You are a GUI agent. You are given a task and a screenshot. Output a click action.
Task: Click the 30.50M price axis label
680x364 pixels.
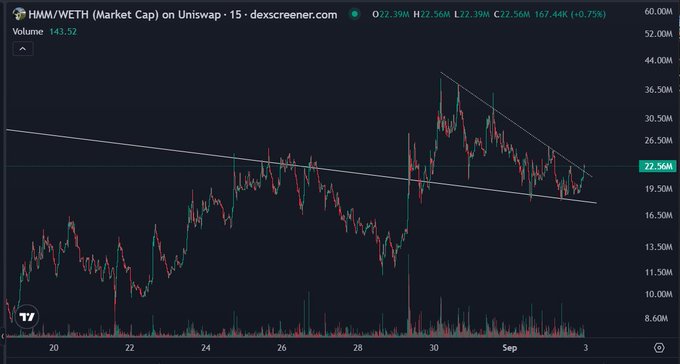coord(658,118)
